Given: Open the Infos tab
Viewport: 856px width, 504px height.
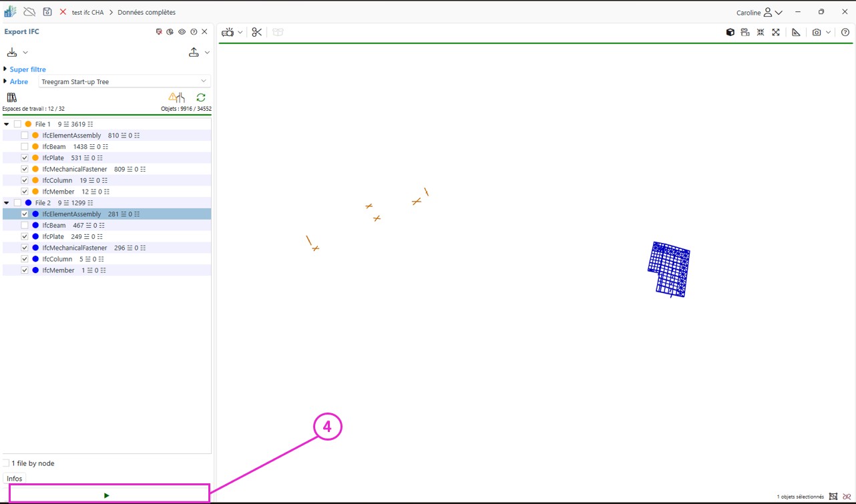Looking at the screenshot, I should (15, 479).
